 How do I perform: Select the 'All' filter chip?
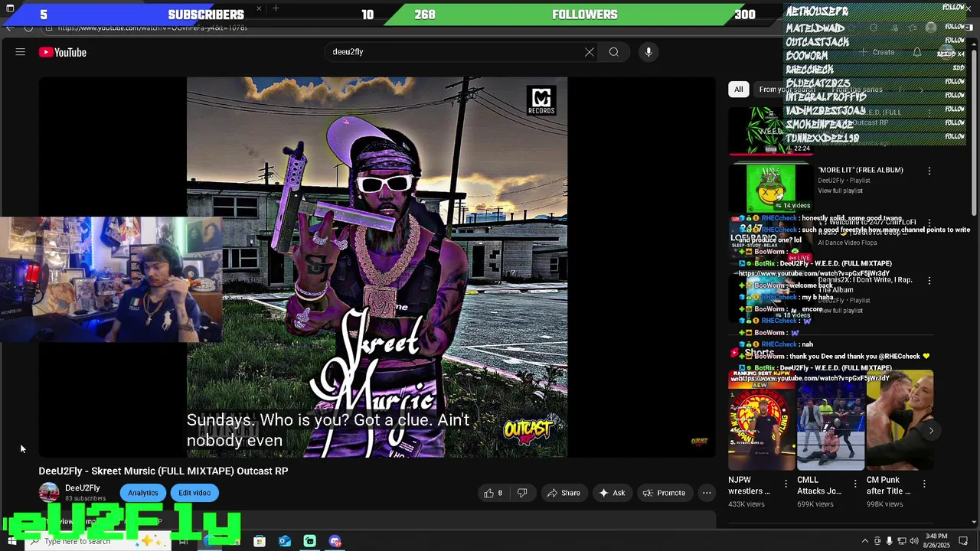pos(739,90)
